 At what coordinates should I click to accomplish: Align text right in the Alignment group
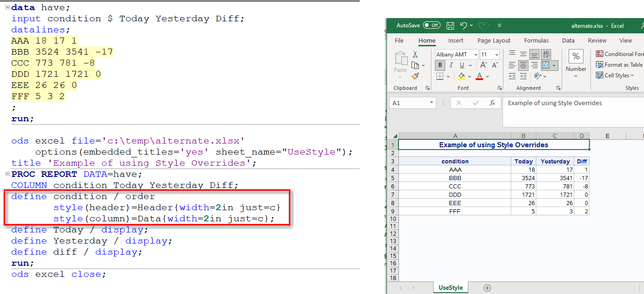tap(534, 65)
